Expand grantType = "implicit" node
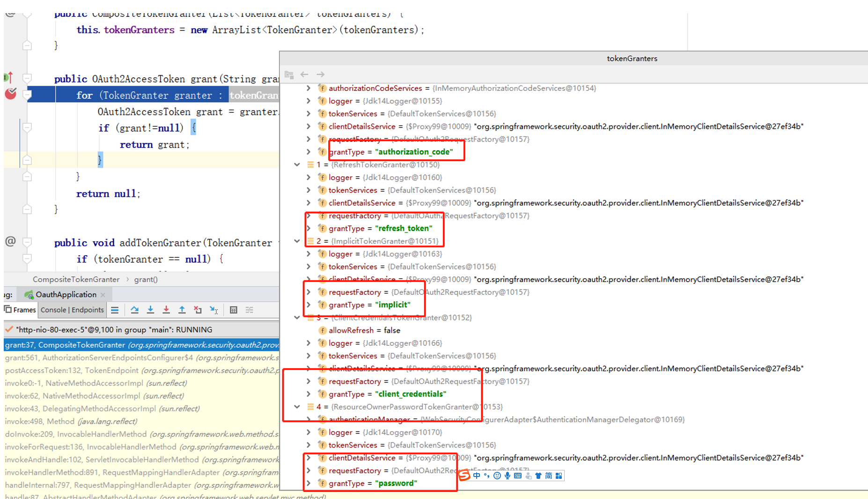 [x=309, y=305]
